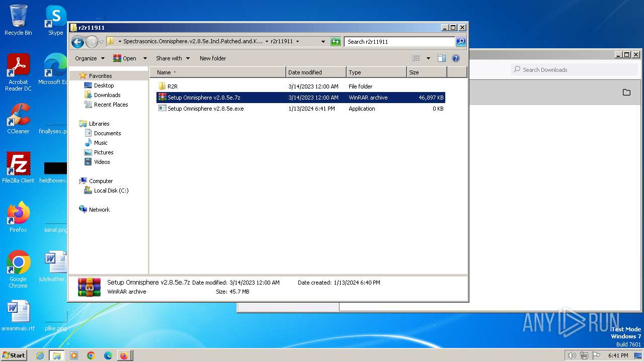Screen dimensions: 644x362
Task: Click the Search Downloads field in background window
Action: coord(575,70)
